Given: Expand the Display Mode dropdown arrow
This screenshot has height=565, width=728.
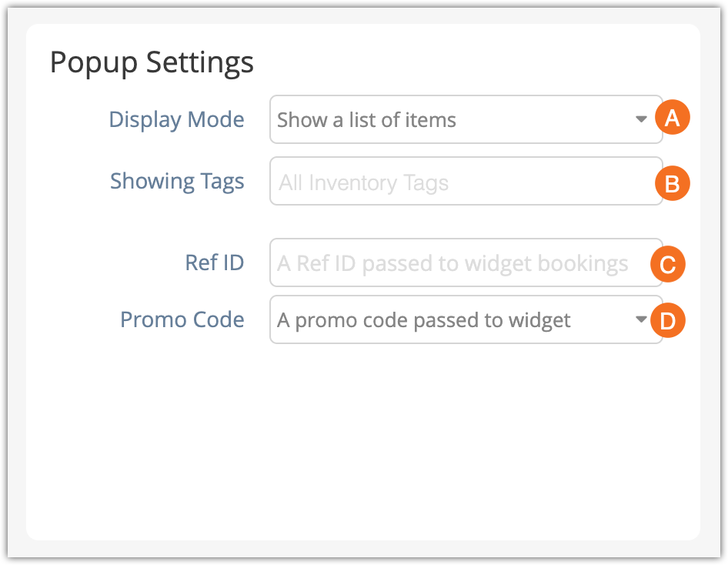Looking at the screenshot, I should point(641,119).
